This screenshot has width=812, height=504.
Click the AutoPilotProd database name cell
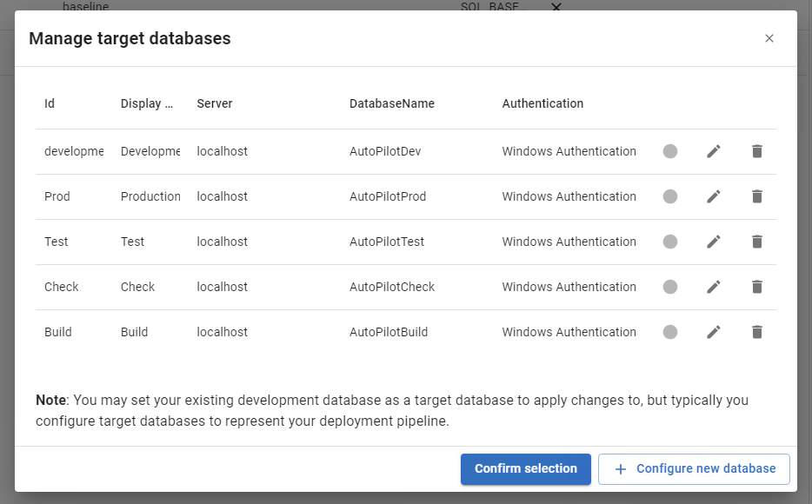click(x=388, y=196)
